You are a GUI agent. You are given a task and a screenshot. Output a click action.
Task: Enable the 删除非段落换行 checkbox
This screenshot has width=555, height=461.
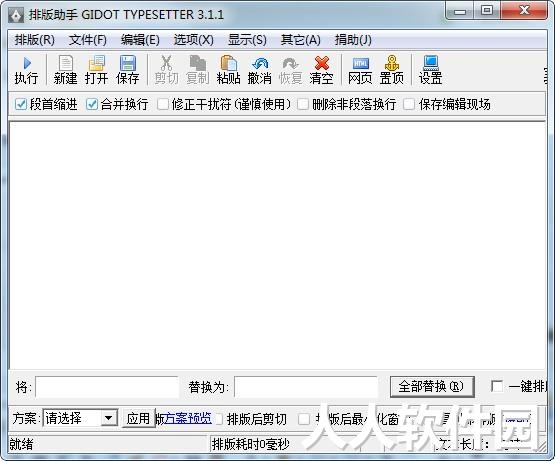[303, 104]
